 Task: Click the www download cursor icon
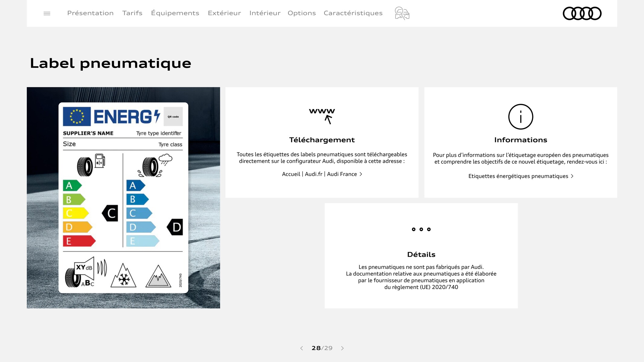322,116
